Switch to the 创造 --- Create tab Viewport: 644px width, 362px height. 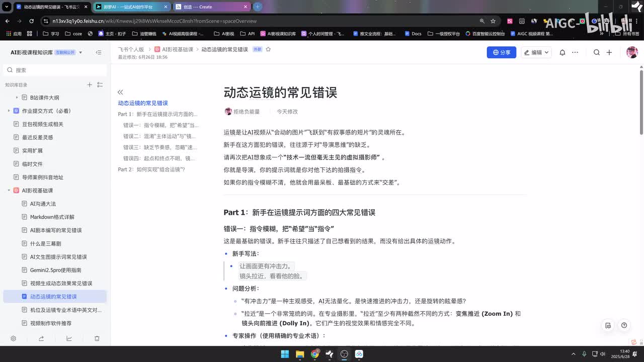(x=211, y=7)
